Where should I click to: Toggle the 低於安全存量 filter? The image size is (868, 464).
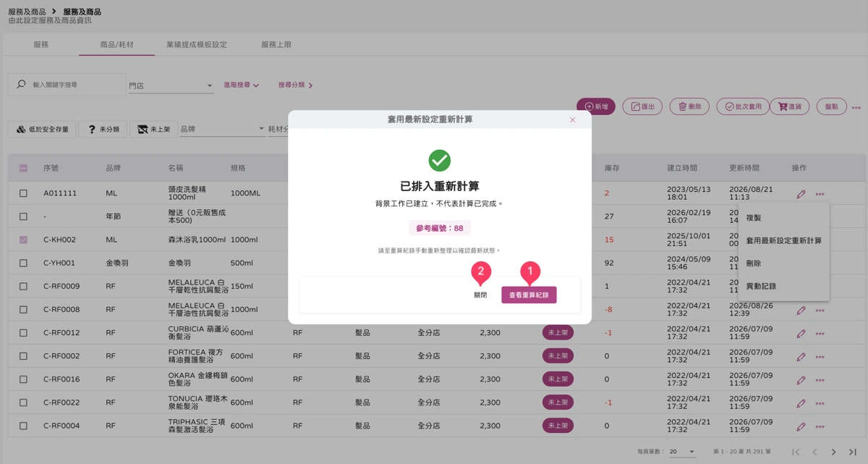[42, 130]
